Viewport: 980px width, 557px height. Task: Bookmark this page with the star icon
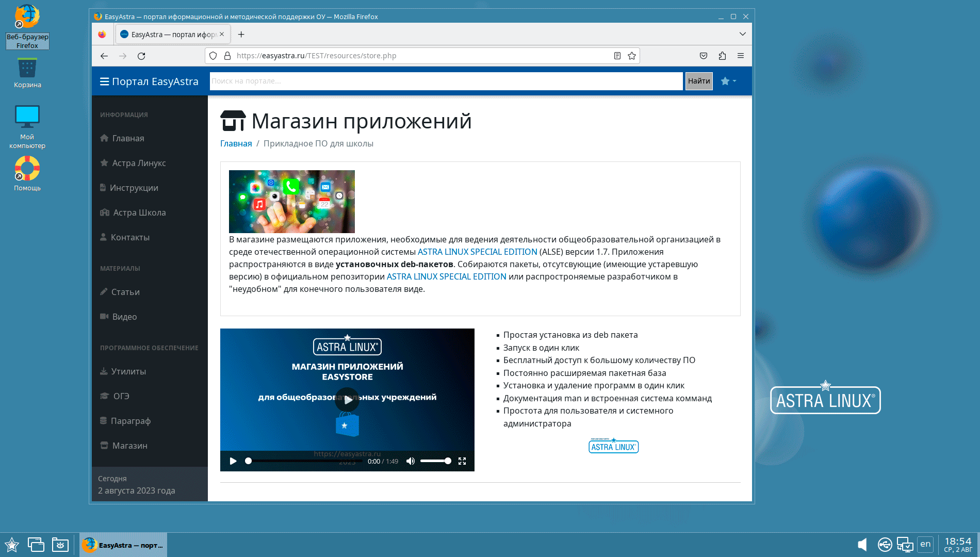coord(632,56)
